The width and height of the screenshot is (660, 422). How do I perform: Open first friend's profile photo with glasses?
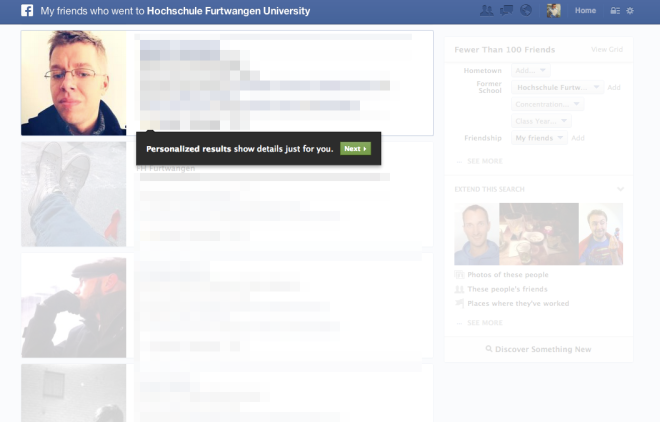(x=74, y=83)
